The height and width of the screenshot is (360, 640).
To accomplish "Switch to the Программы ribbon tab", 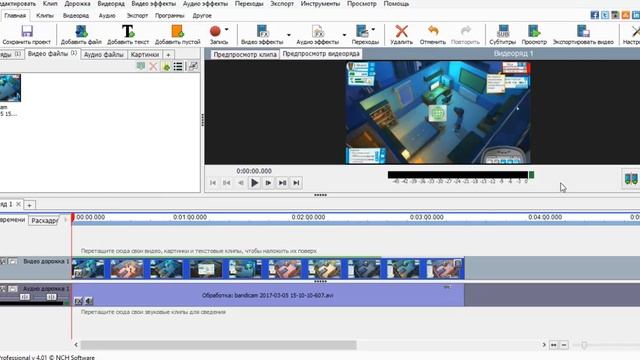I will tap(169, 16).
